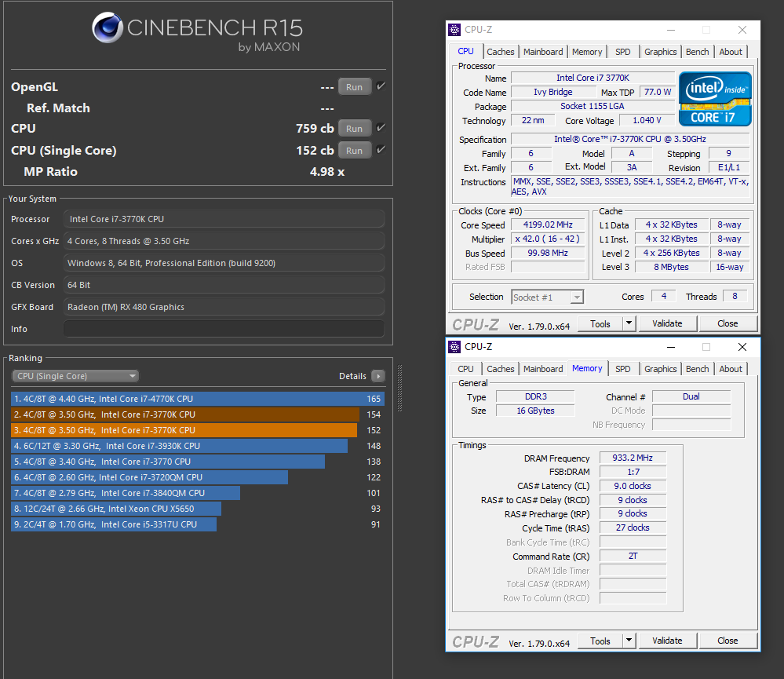Toggle the CPU (Single Core) checkbox
This screenshot has width=784, height=679.
(x=381, y=150)
